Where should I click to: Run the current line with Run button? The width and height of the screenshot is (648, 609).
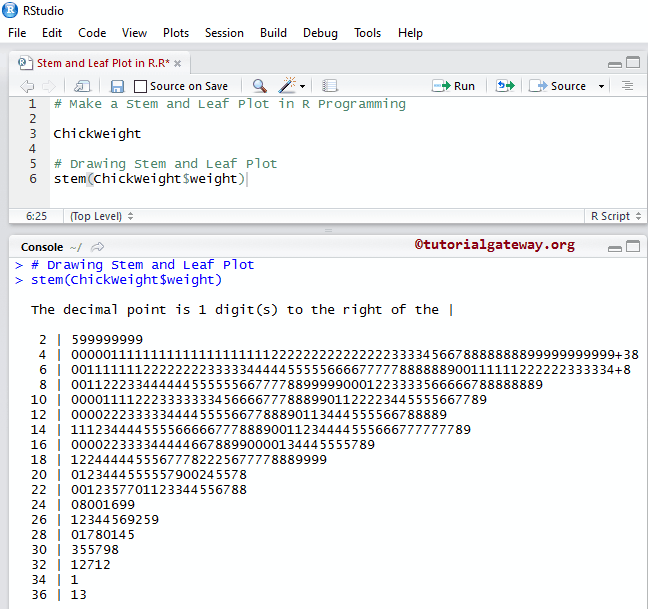[453, 86]
